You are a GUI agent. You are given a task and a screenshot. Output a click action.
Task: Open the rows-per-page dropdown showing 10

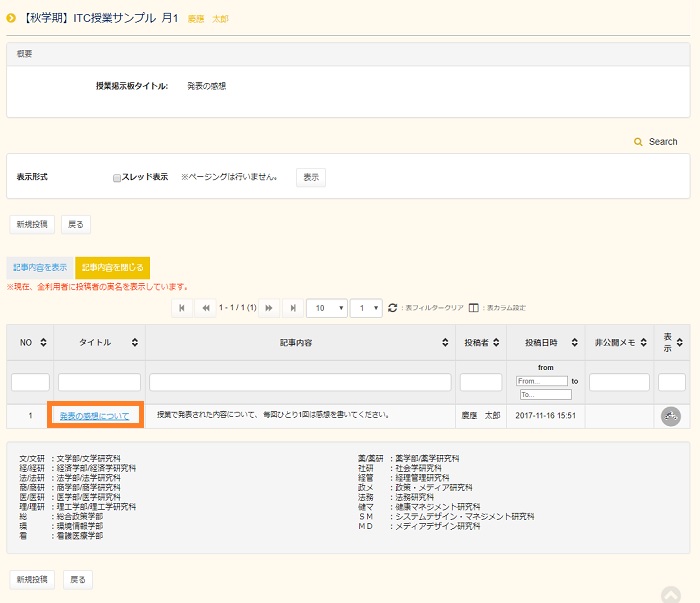327,308
